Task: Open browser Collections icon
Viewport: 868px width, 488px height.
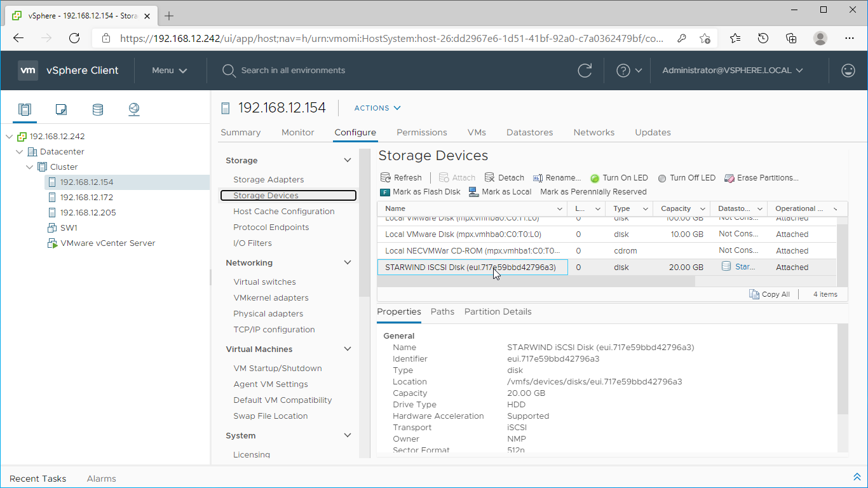Action: [x=791, y=38]
